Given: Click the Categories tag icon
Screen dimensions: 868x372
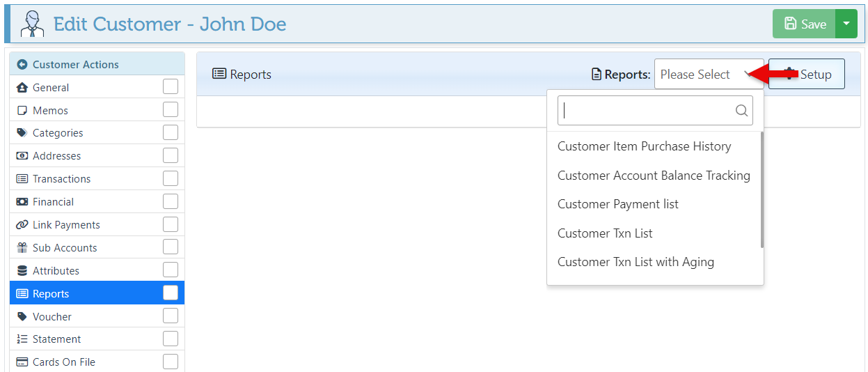Looking at the screenshot, I should point(22,133).
